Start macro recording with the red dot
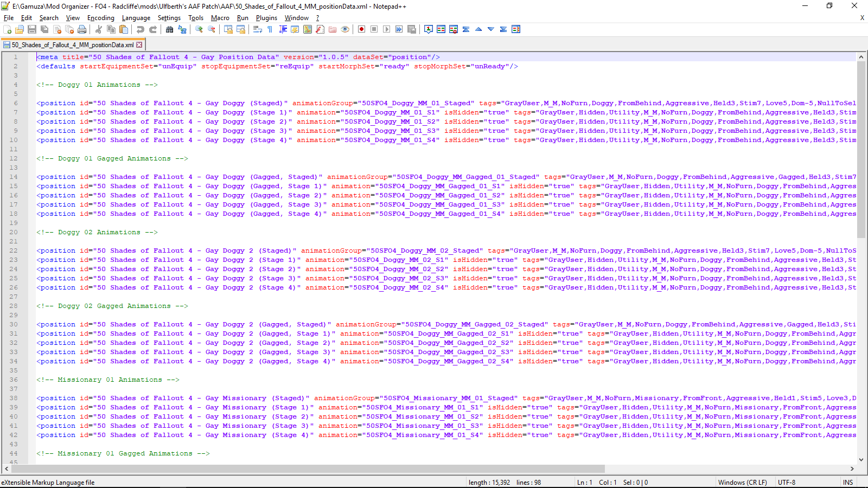The width and height of the screenshot is (868, 488). [362, 29]
